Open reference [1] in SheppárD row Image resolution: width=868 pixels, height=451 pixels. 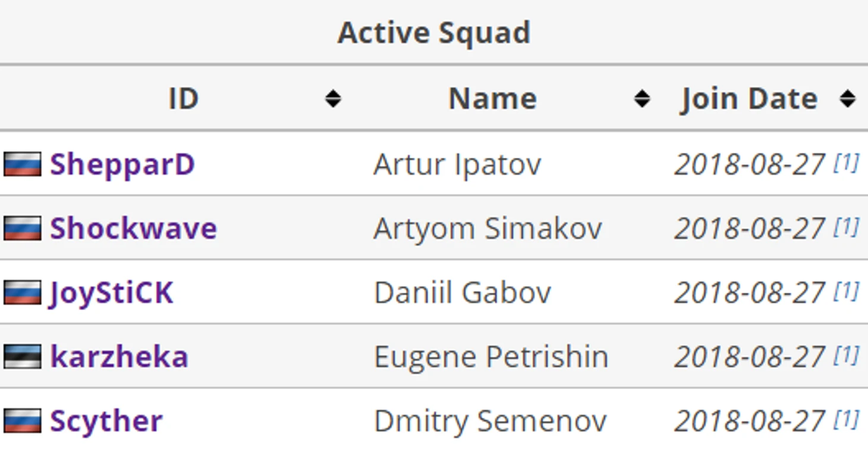pos(846,162)
